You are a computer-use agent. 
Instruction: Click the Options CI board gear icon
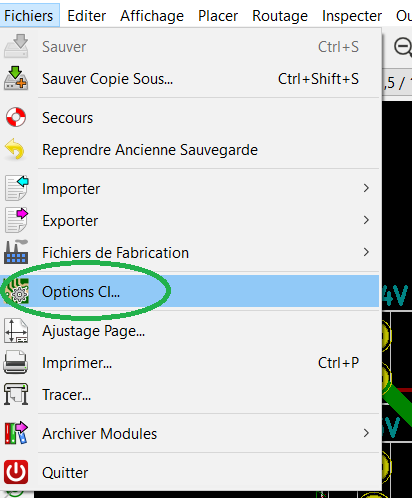(x=16, y=291)
